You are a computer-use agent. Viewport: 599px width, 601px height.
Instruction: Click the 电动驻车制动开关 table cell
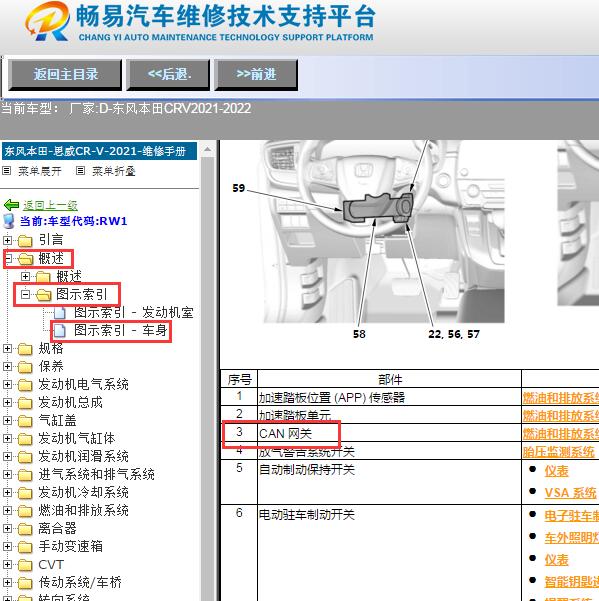389,553
